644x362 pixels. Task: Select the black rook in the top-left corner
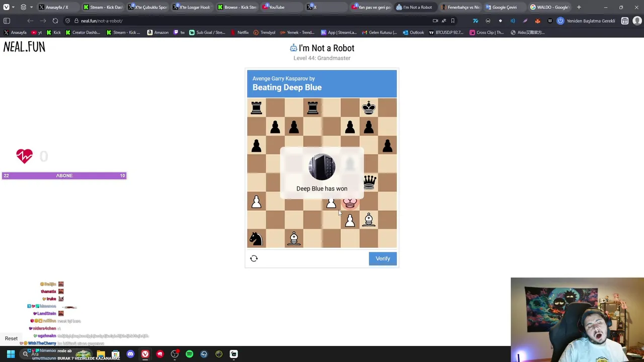(x=257, y=108)
